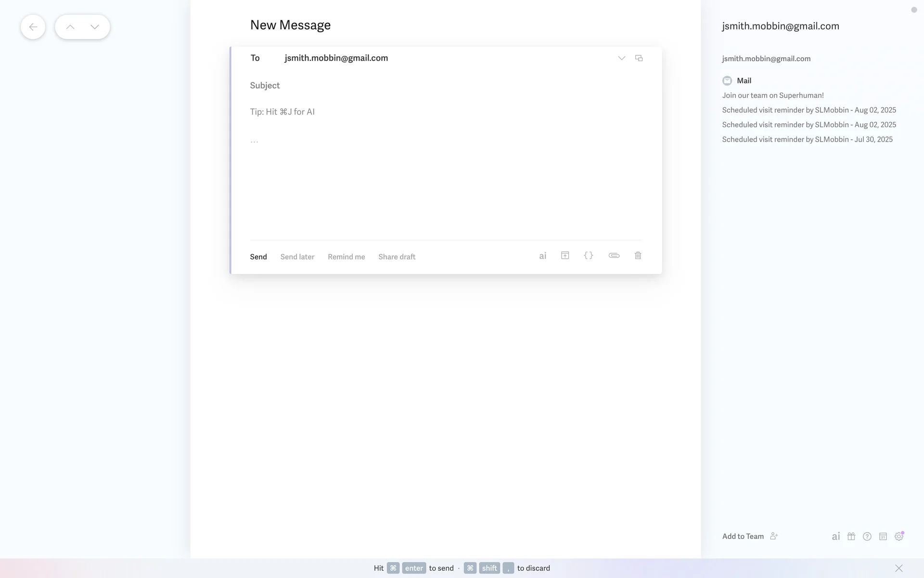Open 'Join our team on Superhuman!' email

pyautogui.click(x=772, y=95)
